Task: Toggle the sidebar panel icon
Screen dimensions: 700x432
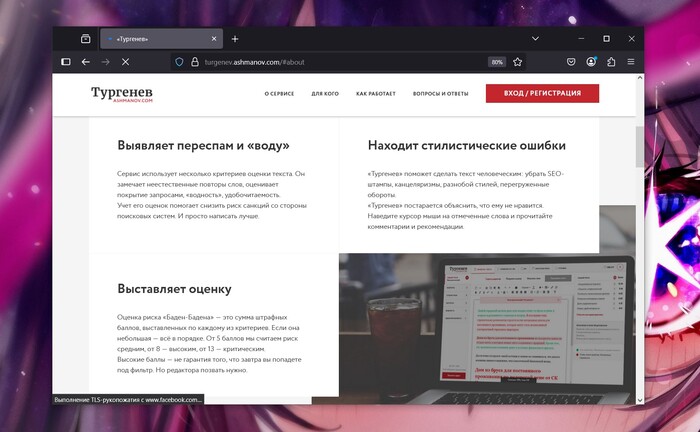Action: click(66, 62)
